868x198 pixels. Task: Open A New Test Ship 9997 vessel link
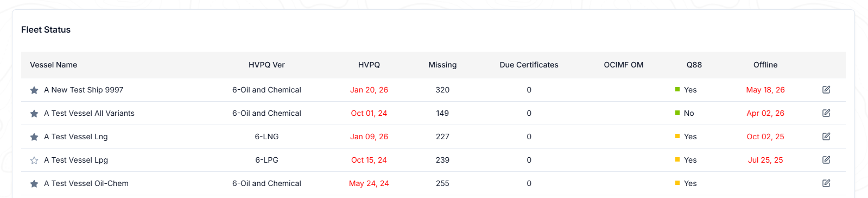coord(84,90)
